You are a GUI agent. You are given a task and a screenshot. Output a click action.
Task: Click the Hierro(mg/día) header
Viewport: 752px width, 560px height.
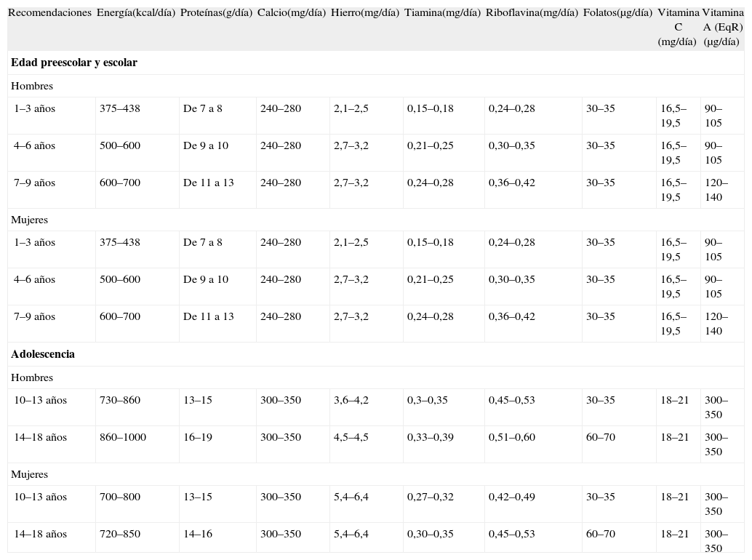click(x=364, y=13)
